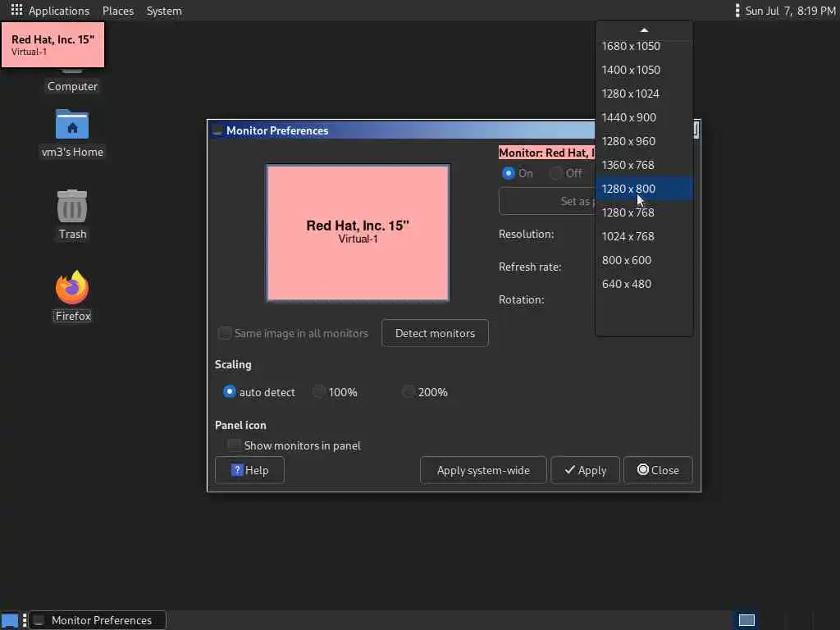
Task: Choose auto detect scaling
Action: coord(230,391)
